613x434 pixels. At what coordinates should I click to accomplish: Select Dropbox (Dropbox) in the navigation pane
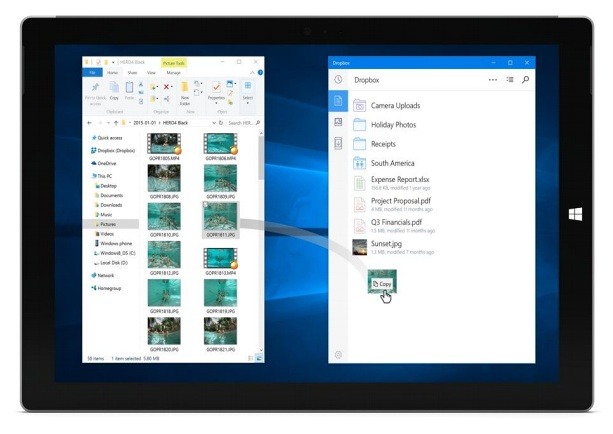pyautogui.click(x=113, y=151)
